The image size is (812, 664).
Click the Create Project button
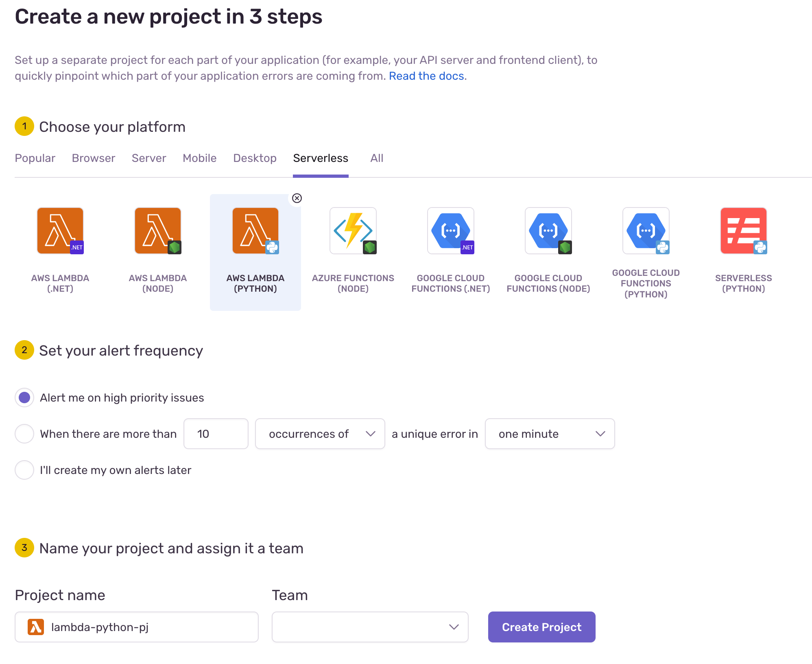pyautogui.click(x=541, y=627)
